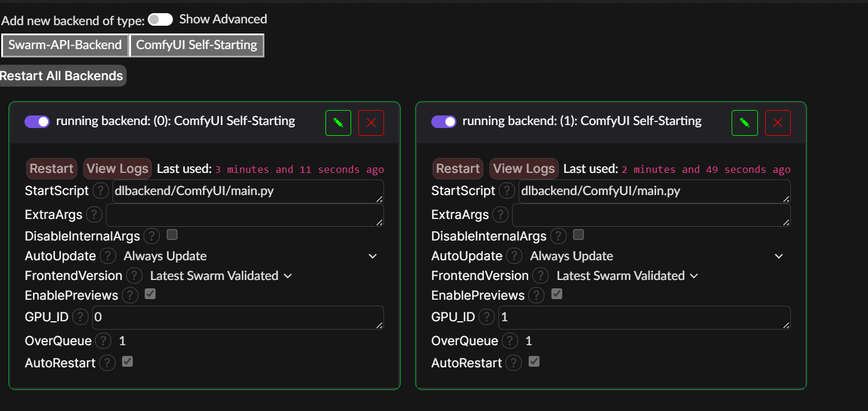This screenshot has height=411, width=868.
Task: Click the red delete X for backend 0
Action: 371,123
